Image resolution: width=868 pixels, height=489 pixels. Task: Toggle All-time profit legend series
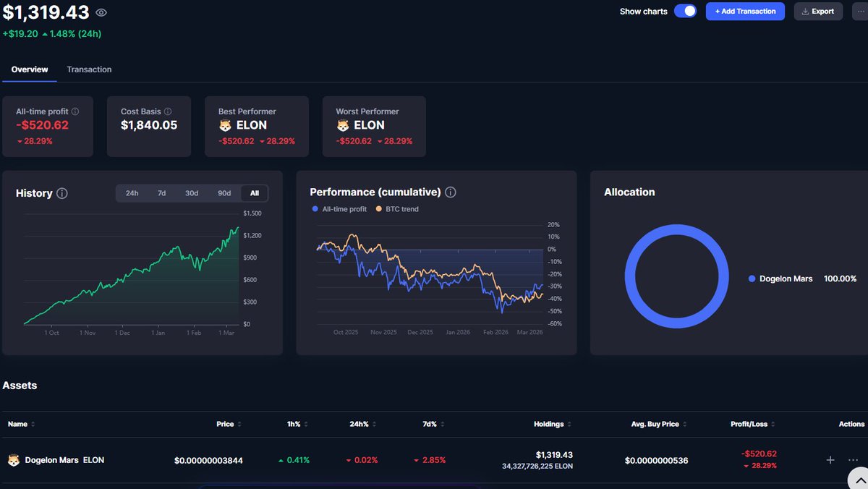click(x=339, y=209)
